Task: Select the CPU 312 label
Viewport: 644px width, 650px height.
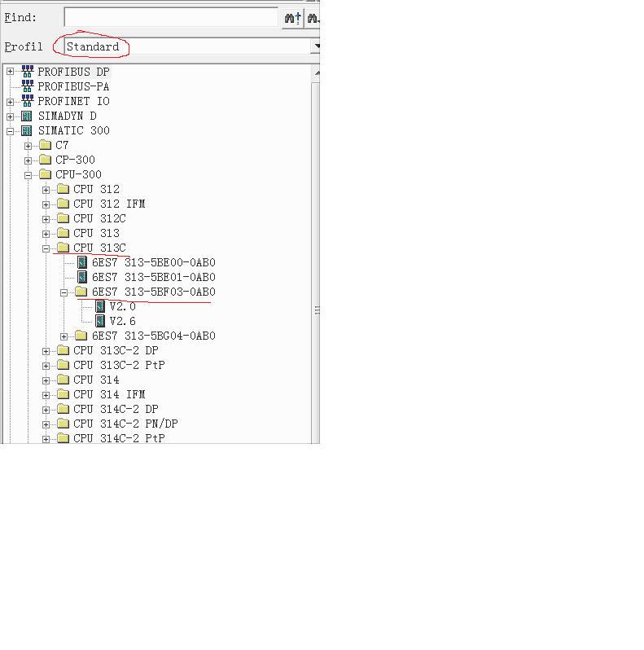Action: click(97, 190)
